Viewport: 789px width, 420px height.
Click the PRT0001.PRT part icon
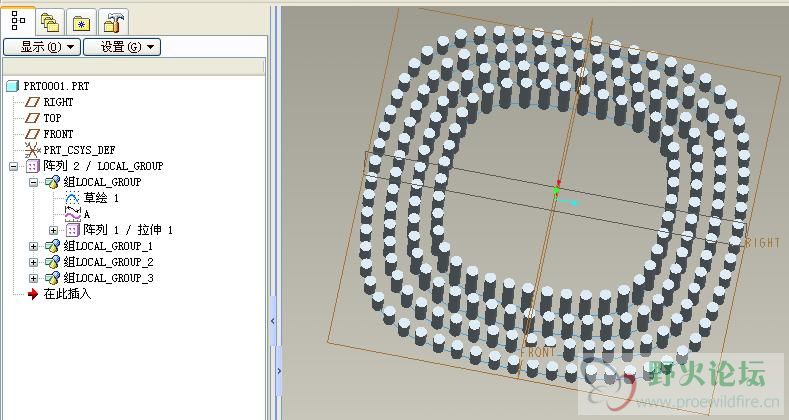point(13,86)
